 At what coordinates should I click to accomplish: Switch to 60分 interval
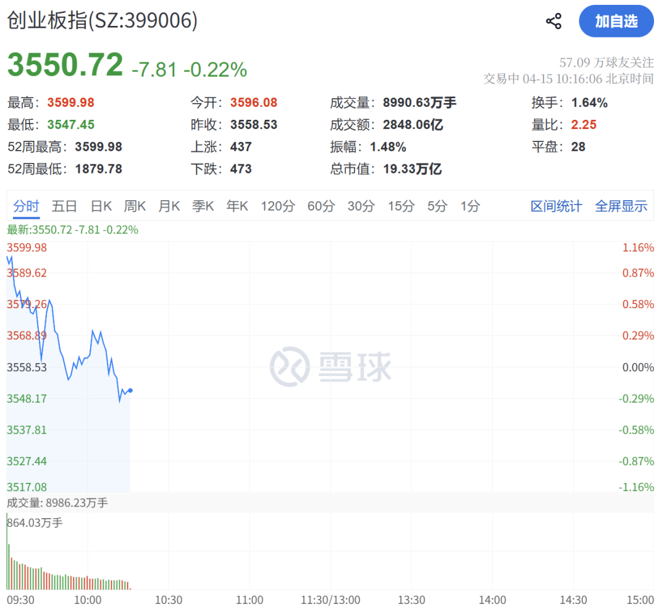click(321, 206)
